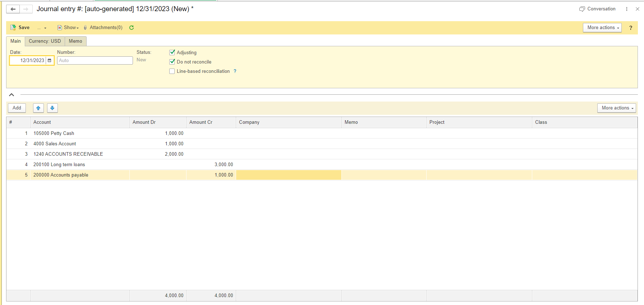
Task: Switch to the Currency: USD tab
Action: pyautogui.click(x=45, y=41)
